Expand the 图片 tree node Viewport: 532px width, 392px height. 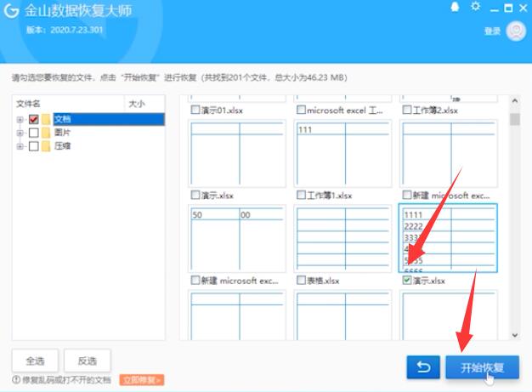(x=20, y=133)
